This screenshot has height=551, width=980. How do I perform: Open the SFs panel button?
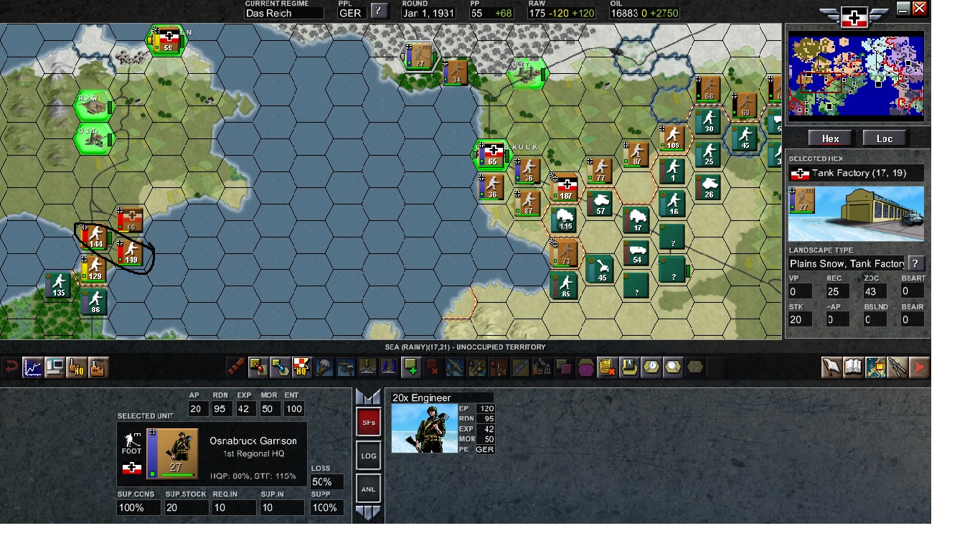(368, 423)
